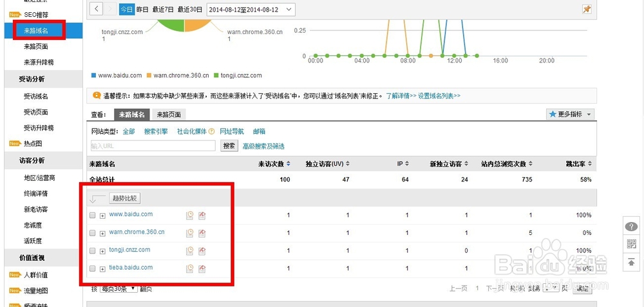Screen dimensions: 644x307
Task: Open 高级搜索及筛选 link
Action: 263,146
